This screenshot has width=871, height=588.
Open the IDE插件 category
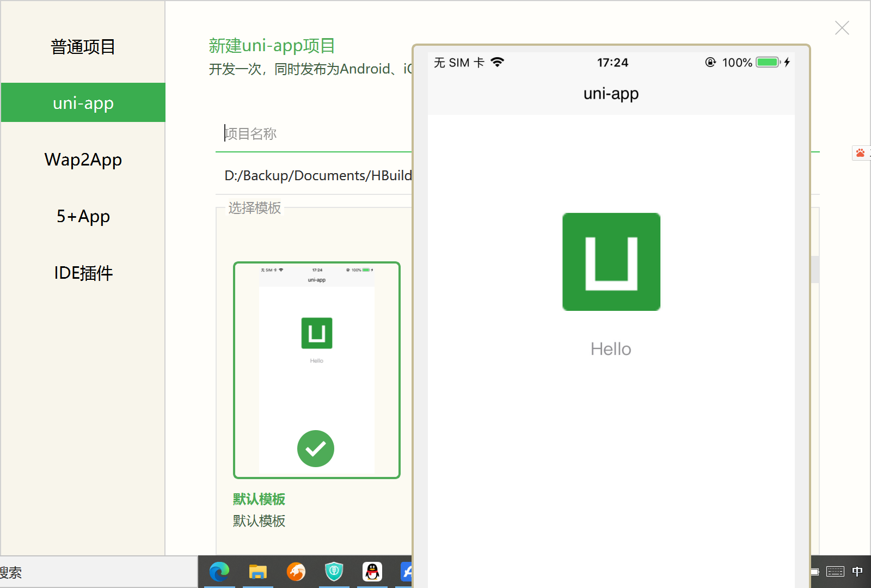click(83, 273)
